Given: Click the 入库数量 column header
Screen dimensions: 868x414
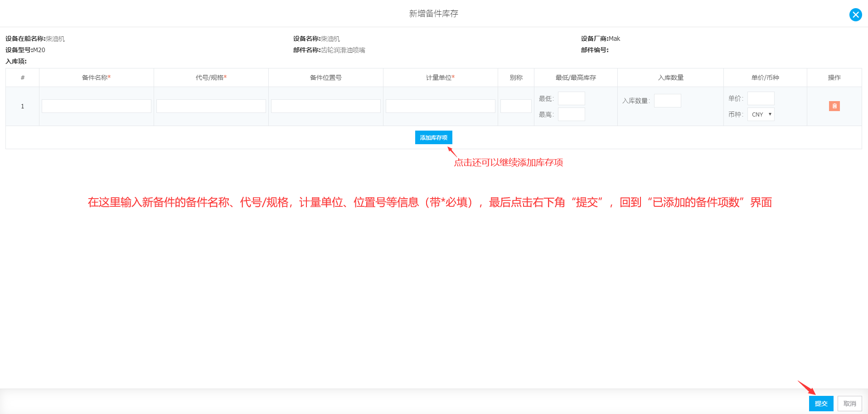Looking at the screenshot, I should point(670,78).
